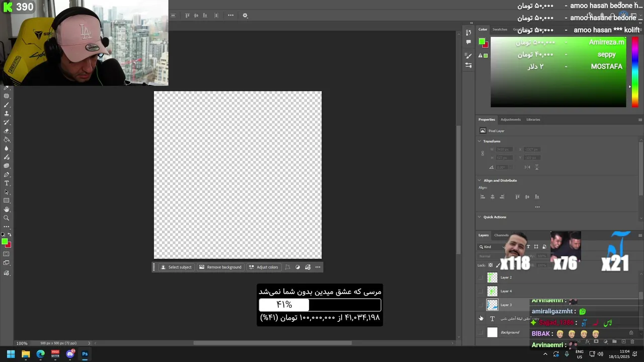Switch to the Swatches tab
The width and height of the screenshot is (644, 362).
tap(500, 29)
